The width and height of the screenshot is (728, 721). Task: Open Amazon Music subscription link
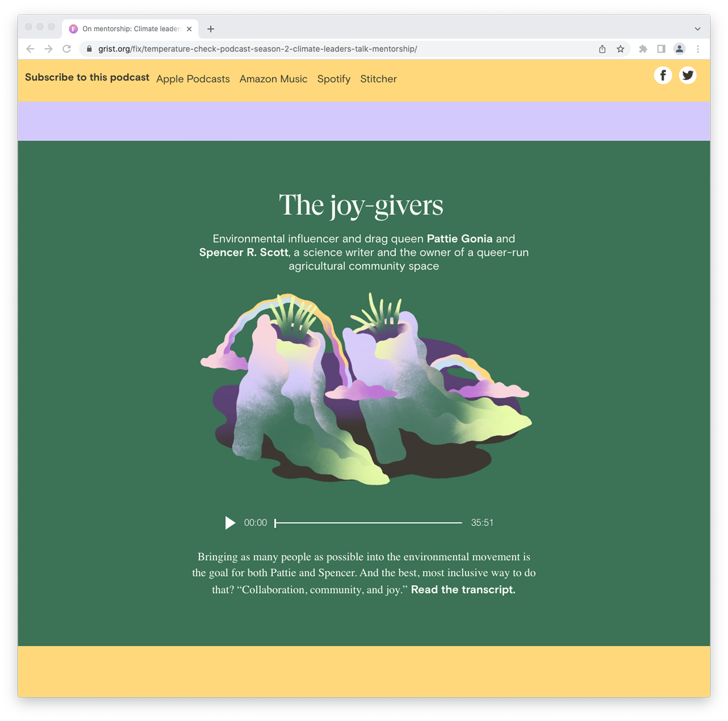[x=273, y=79]
